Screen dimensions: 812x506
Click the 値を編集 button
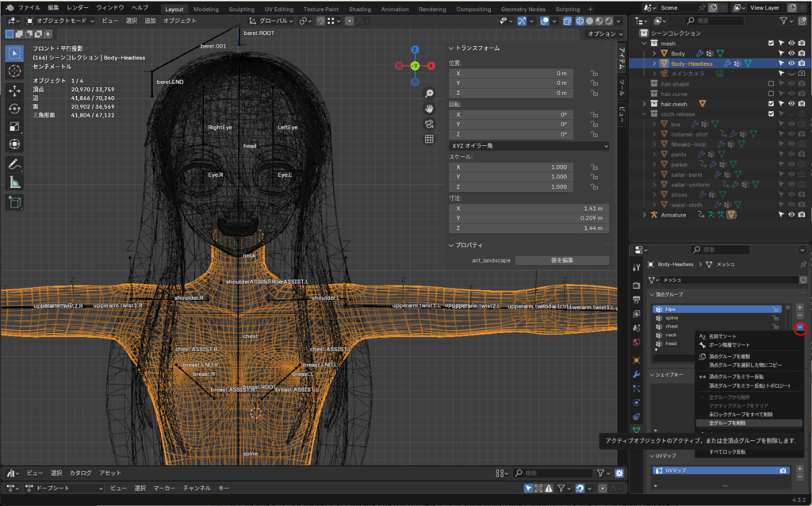pyautogui.click(x=562, y=260)
